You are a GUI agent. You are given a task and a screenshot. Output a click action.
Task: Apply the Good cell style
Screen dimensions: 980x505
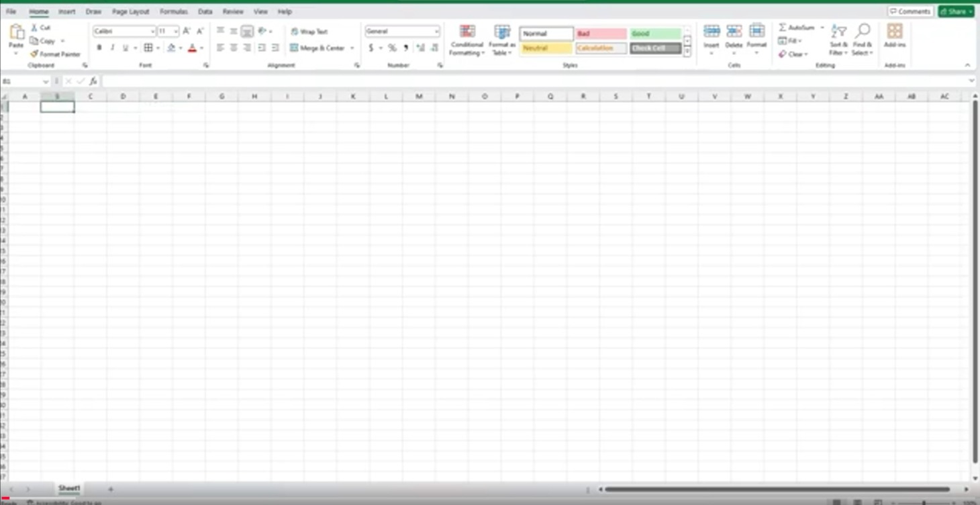pyautogui.click(x=656, y=34)
